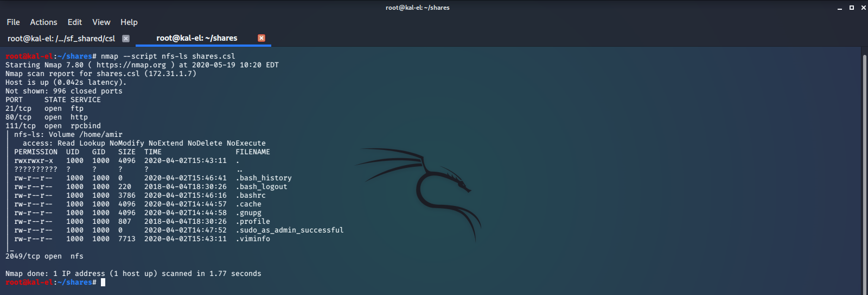This screenshot has height=295, width=868.
Task: Click the 'Nmap done' summary line
Action: click(x=133, y=274)
